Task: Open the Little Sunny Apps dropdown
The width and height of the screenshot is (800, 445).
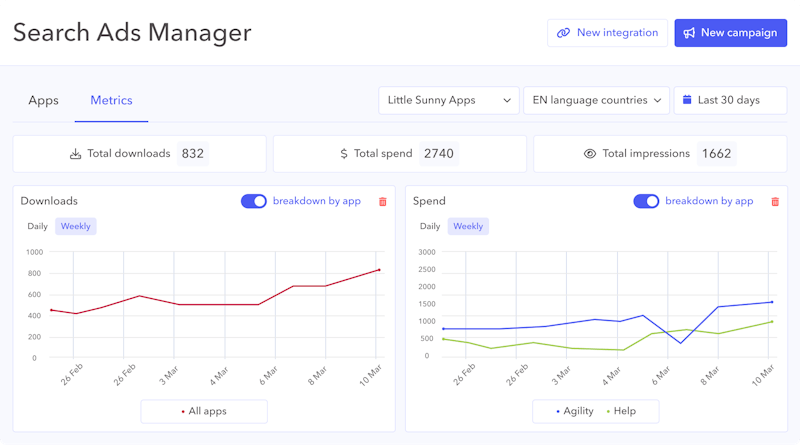Action: [x=448, y=100]
